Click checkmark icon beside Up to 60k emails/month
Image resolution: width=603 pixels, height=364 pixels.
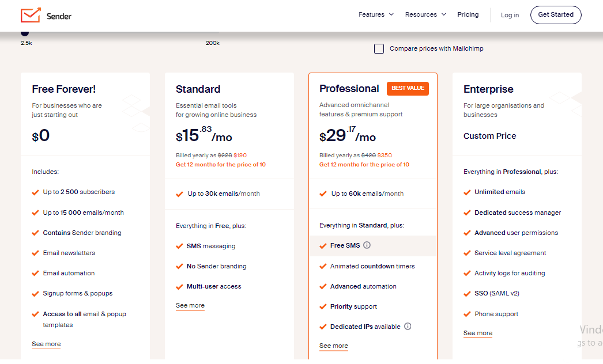coord(323,194)
